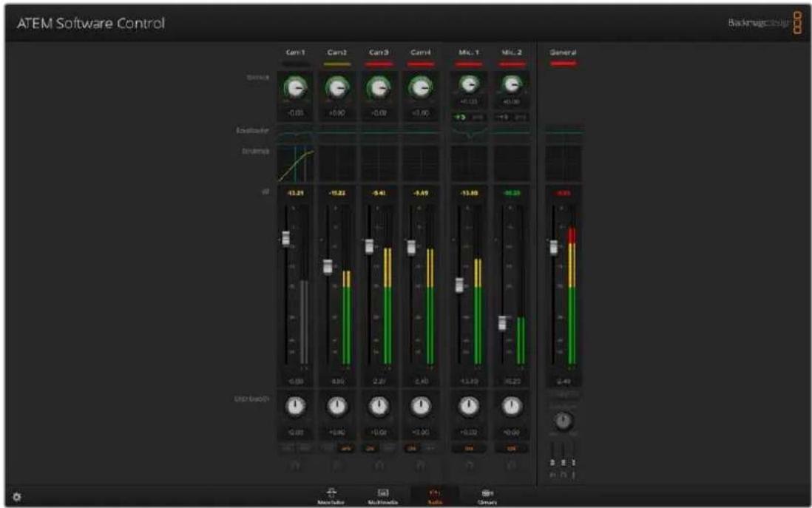Click the Cam 4 channel fader handle

pyautogui.click(x=411, y=247)
